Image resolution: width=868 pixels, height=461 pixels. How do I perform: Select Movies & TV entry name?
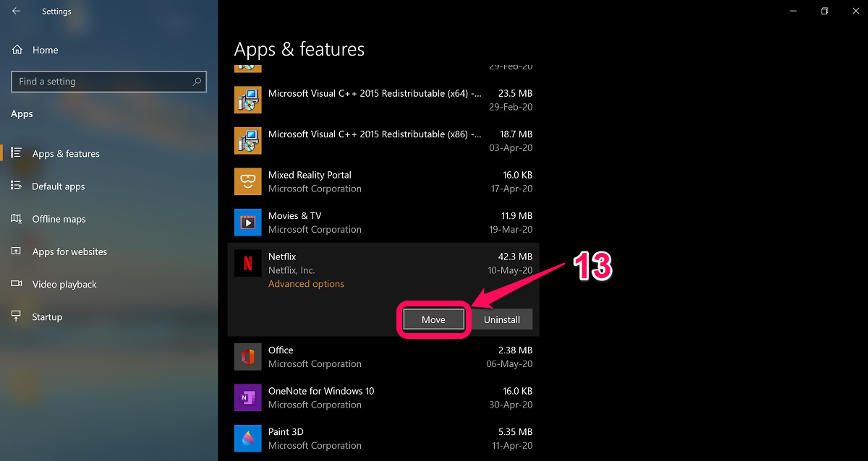pos(294,216)
